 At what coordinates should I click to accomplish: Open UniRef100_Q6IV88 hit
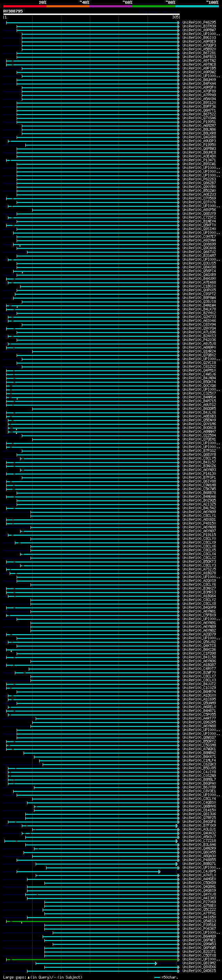tap(199, 481)
